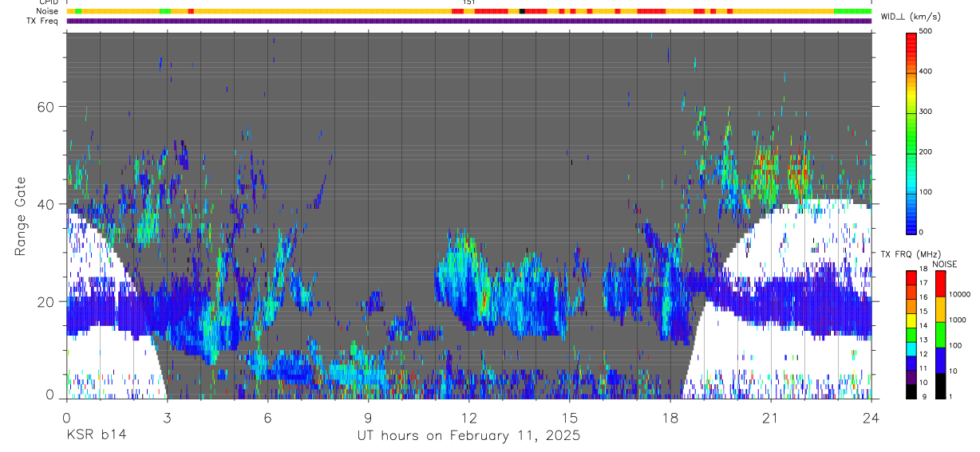Click the 200 value on WID scale
Viewport: 980px width, 452px height.
coord(926,151)
